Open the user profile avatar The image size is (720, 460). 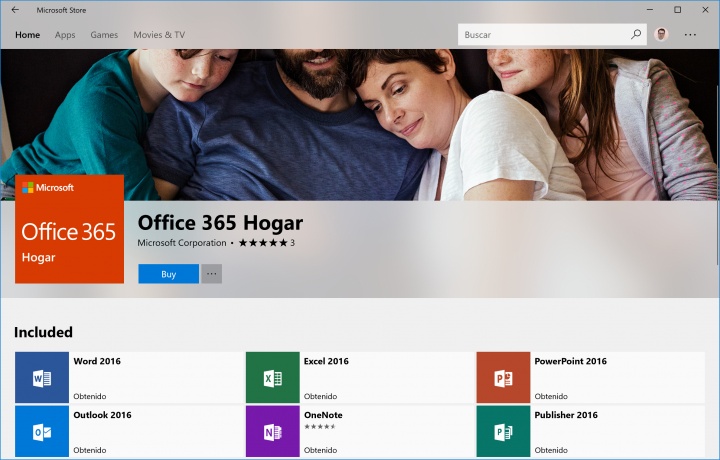point(661,34)
